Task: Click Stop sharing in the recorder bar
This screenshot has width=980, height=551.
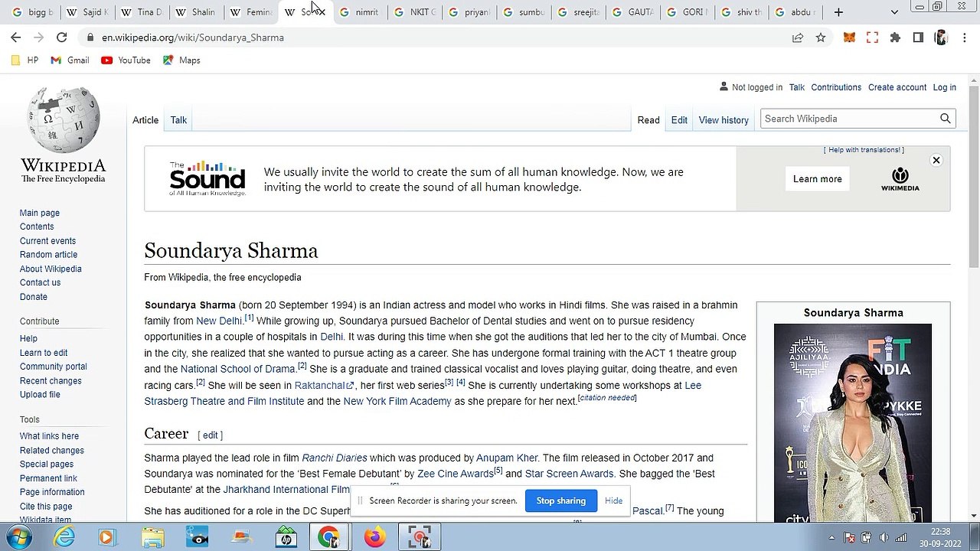Action: click(560, 500)
